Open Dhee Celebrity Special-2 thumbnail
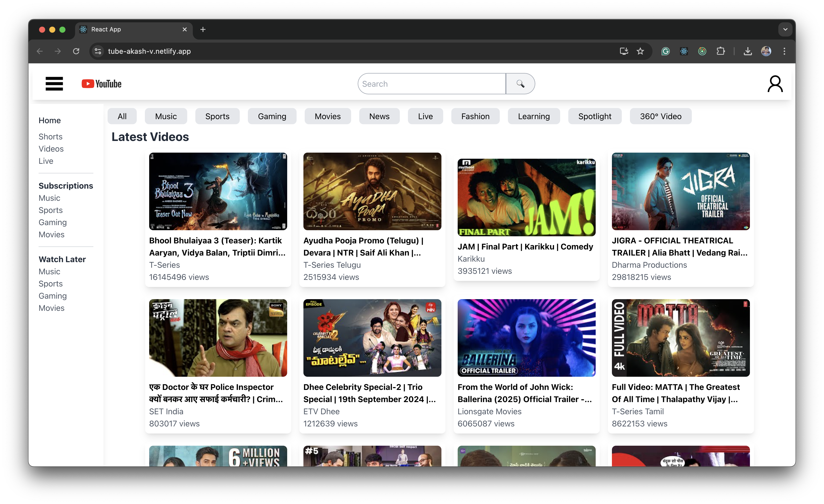The height and width of the screenshot is (504, 824). click(372, 338)
